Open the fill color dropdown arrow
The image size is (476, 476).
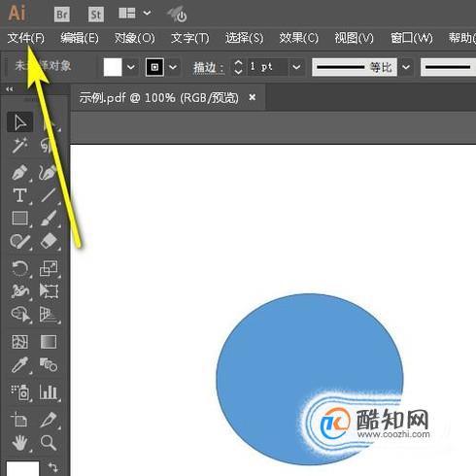[x=131, y=67]
